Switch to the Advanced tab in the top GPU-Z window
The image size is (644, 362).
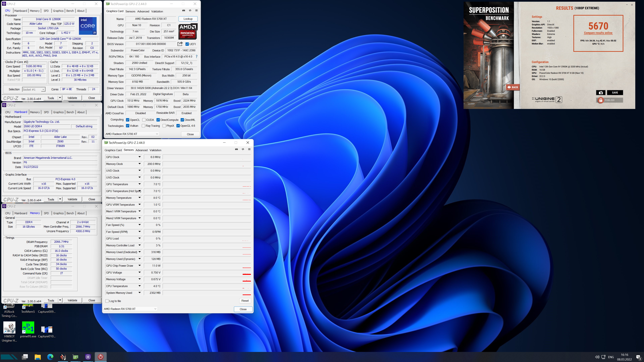[143, 11]
